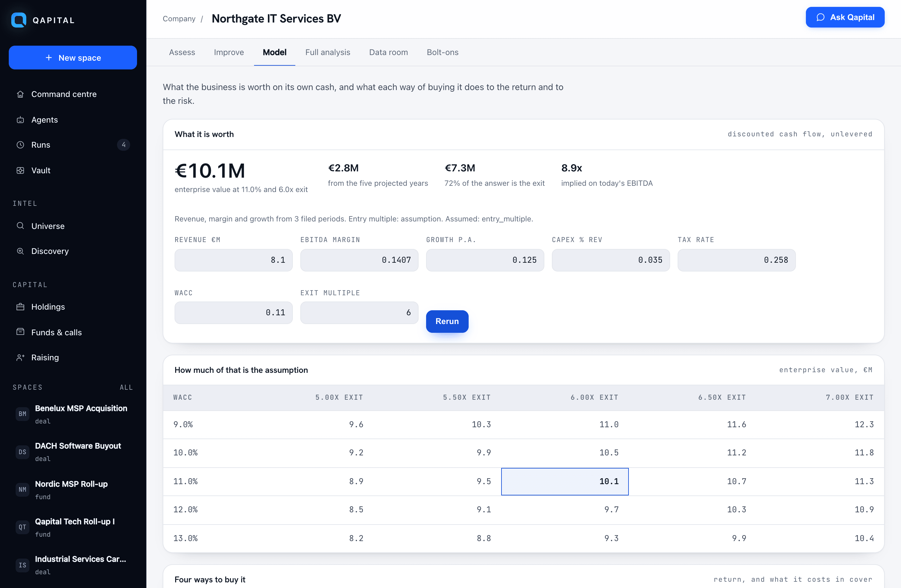Open the Holdings briefcase icon
The image size is (901, 588).
[x=20, y=307]
